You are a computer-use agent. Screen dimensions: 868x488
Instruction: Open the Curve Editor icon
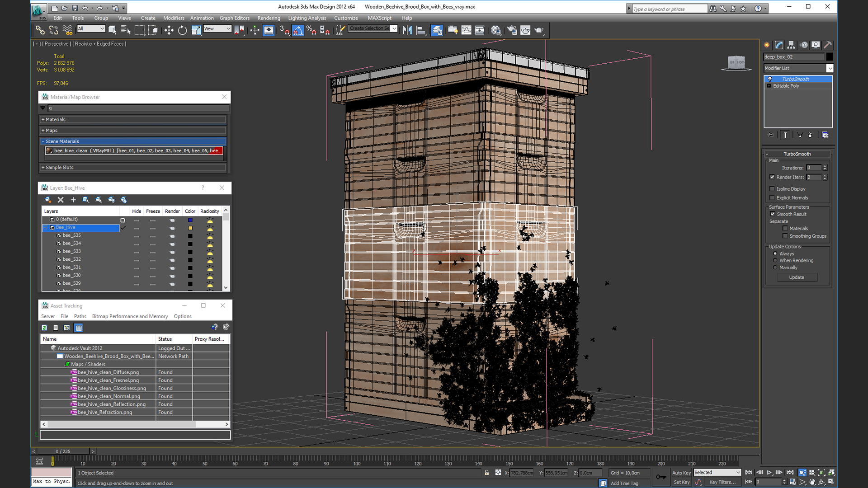pos(466,30)
